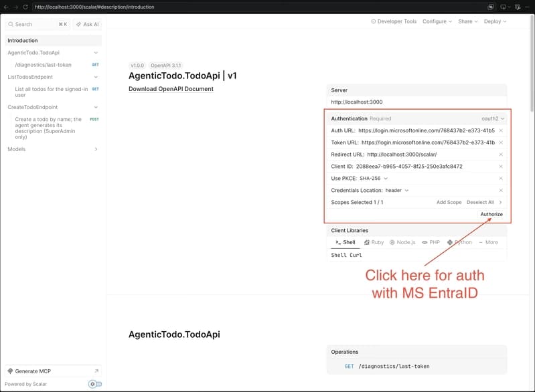The height and width of the screenshot is (392, 535).
Task: Click Download OpenAPI Document link
Action: 171,89
